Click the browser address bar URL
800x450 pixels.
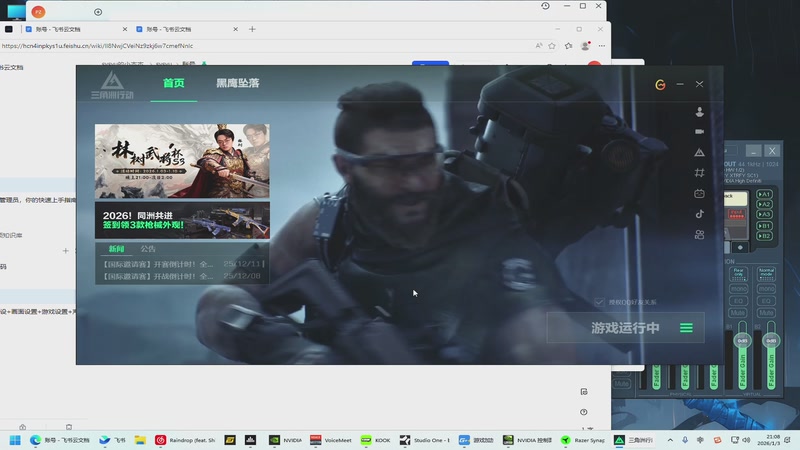coord(97,46)
